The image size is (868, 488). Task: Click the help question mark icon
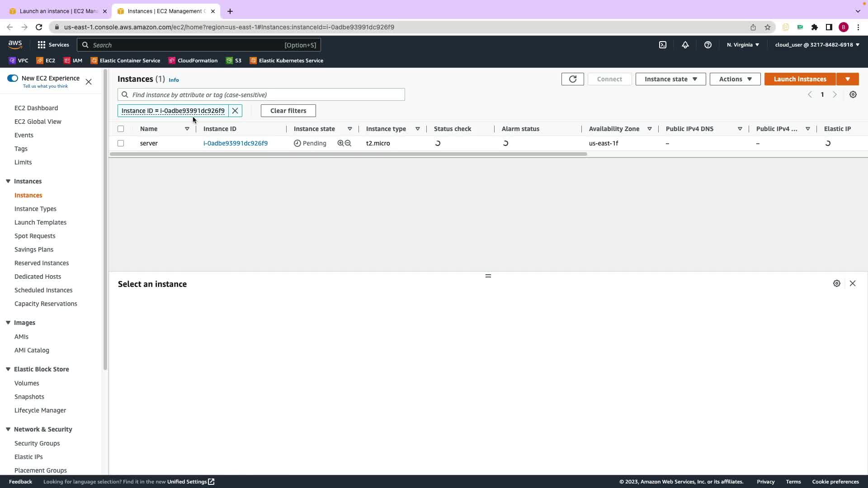click(x=708, y=45)
